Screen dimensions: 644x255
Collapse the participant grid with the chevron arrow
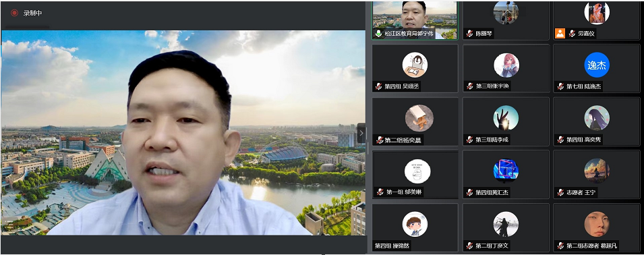click(361, 133)
